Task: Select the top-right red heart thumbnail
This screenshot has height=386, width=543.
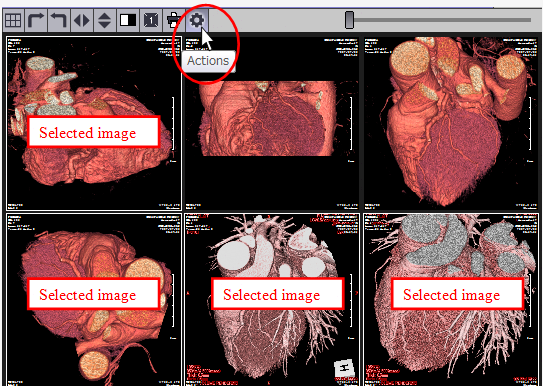Action: [x=451, y=124]
